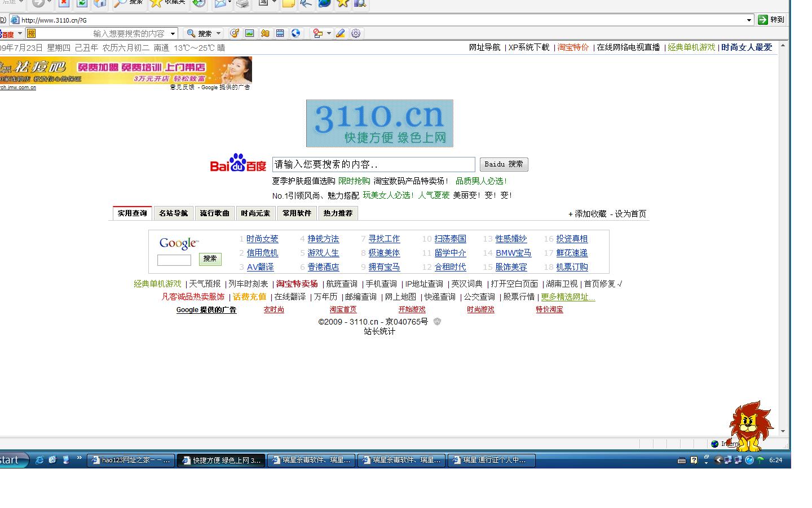Click the 3110.cn logo banner
Viewport: 812px width, 508px height.
click(379, 123)
